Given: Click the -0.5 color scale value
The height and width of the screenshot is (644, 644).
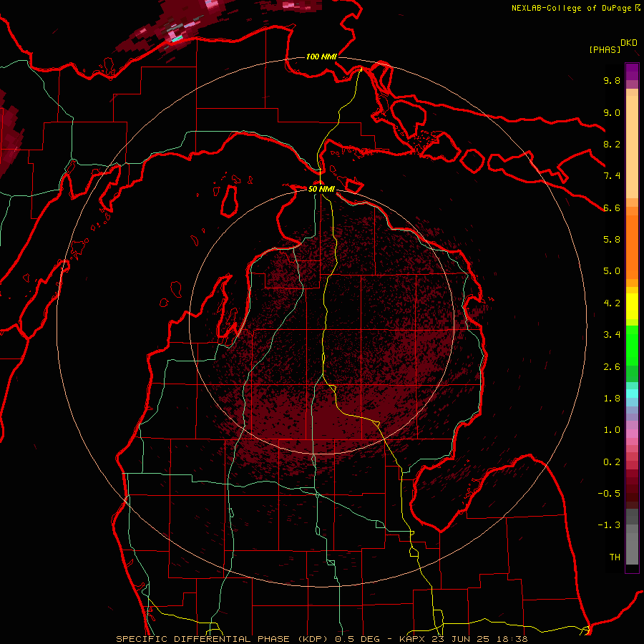Looking at the screenshot, I should pyautogui.click(x=609, y=494).
